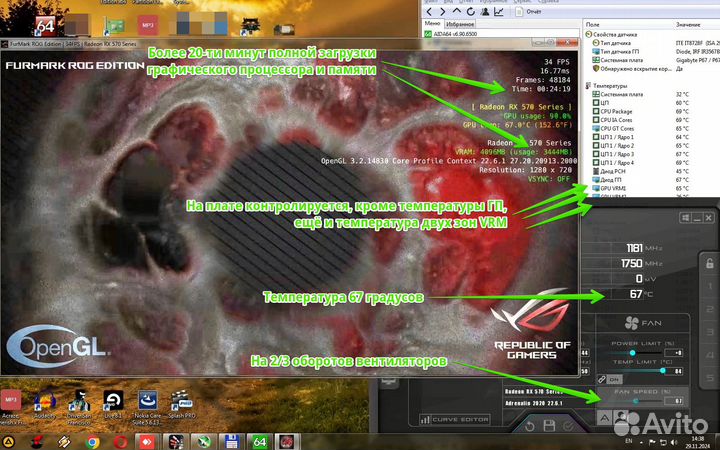Click the Windows logo button in GPU Tweak title

point(685,218)
